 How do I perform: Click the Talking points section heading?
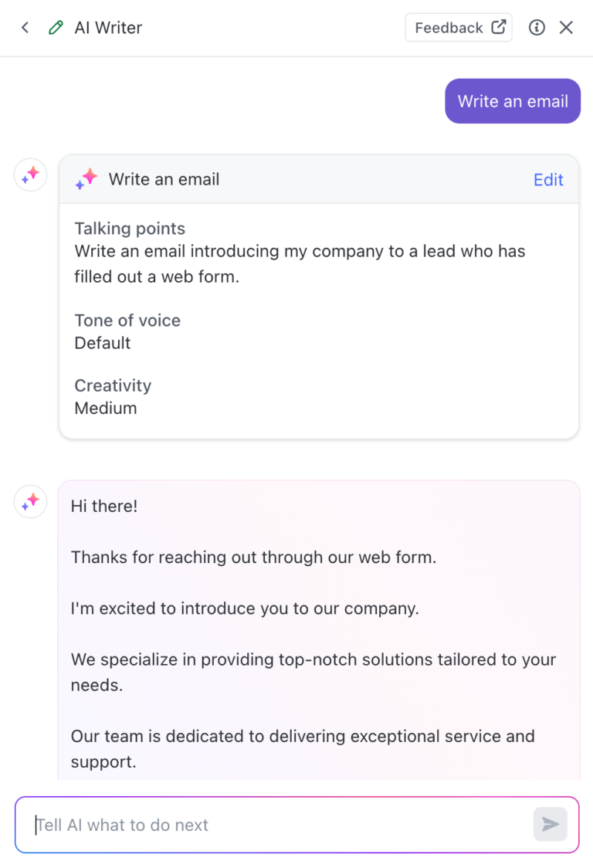click(x=129, y=229)
